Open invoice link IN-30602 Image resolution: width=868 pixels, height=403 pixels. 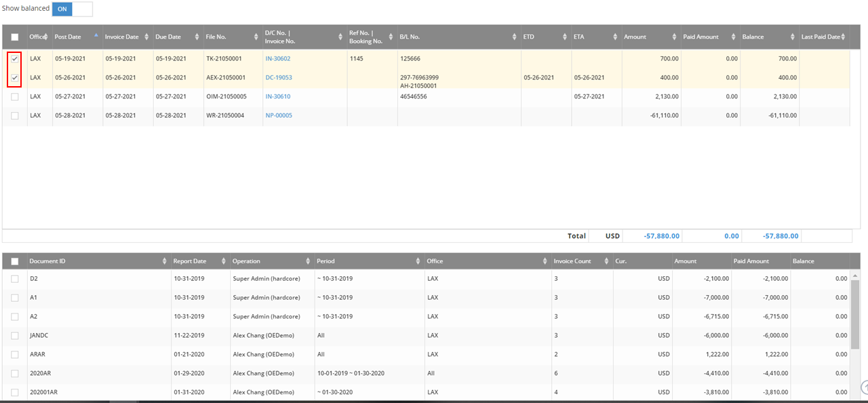click(x=277, y=59)
